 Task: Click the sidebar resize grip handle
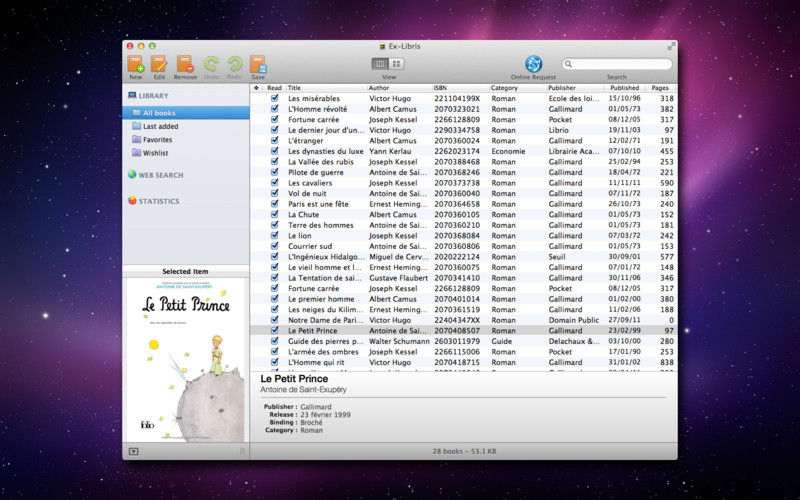click(x=242, y=452)
